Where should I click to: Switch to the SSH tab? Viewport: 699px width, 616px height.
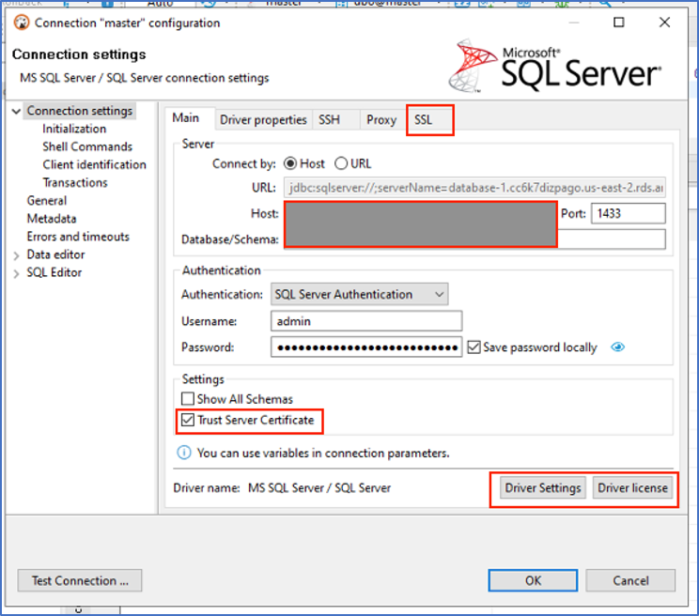click(329, 120)
